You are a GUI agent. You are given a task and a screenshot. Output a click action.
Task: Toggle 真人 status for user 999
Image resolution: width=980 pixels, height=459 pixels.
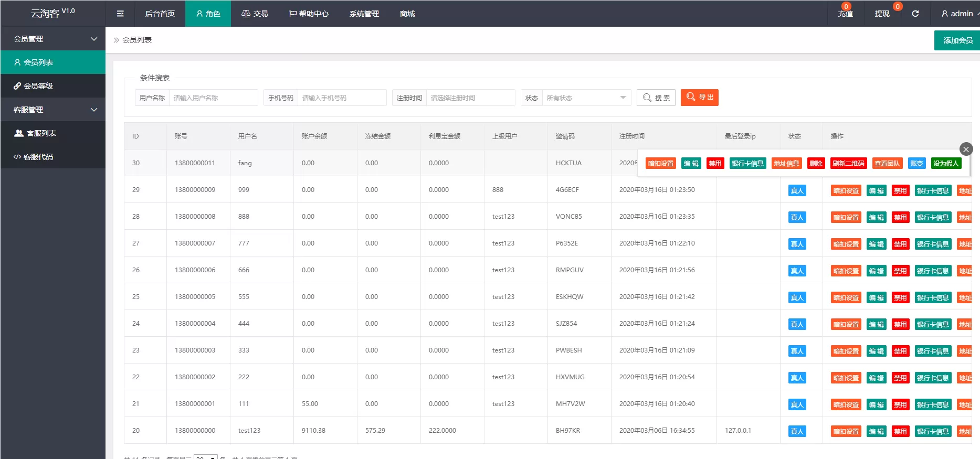coord(797,191)
